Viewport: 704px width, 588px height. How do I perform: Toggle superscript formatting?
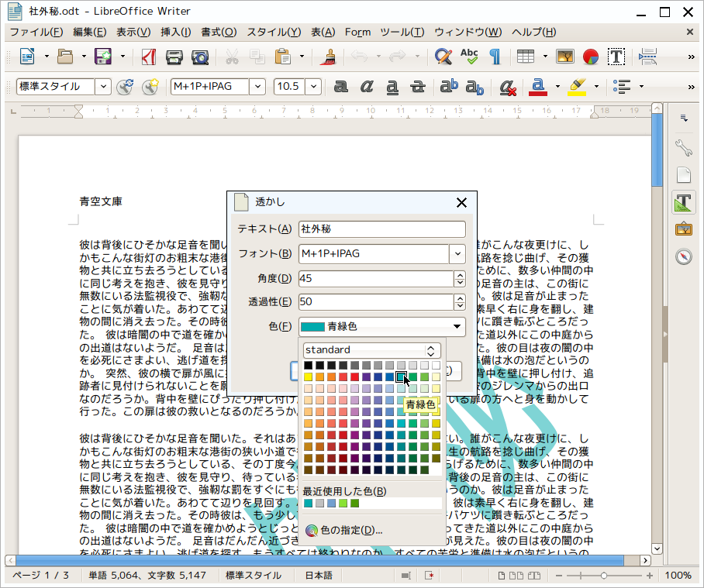pos(449,86)
